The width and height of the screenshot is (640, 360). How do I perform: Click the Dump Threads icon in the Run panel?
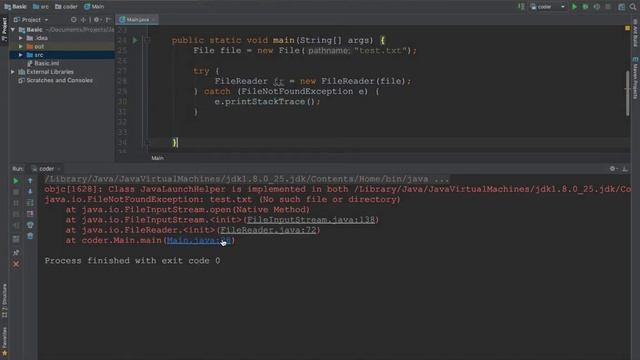[16, 214]
